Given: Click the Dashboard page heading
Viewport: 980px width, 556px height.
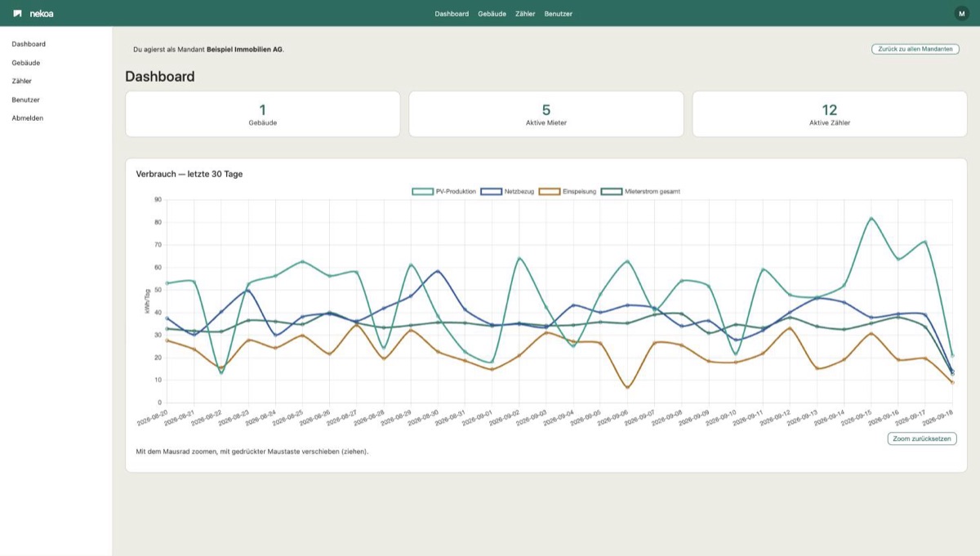Looking at the screenshot, I should 160,77.
